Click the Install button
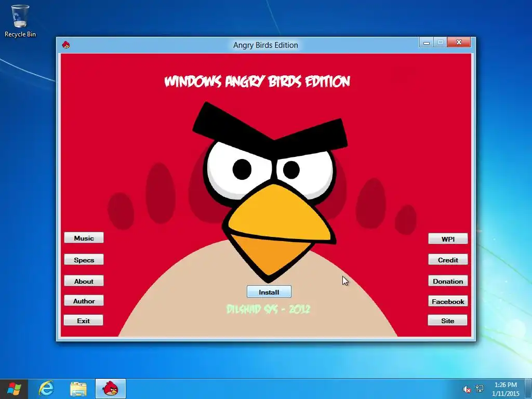The width and height of the screenshot is (532, 399). tap(269, 292)
